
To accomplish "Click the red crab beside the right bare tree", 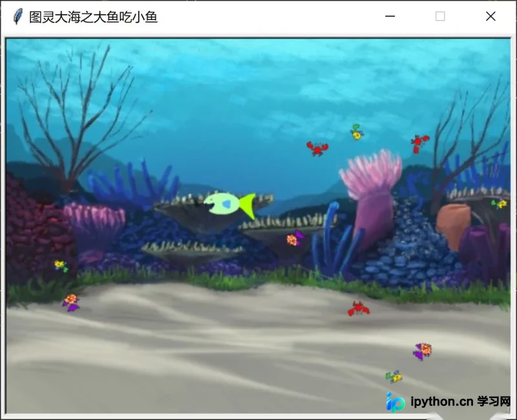I will click(419, 143).
